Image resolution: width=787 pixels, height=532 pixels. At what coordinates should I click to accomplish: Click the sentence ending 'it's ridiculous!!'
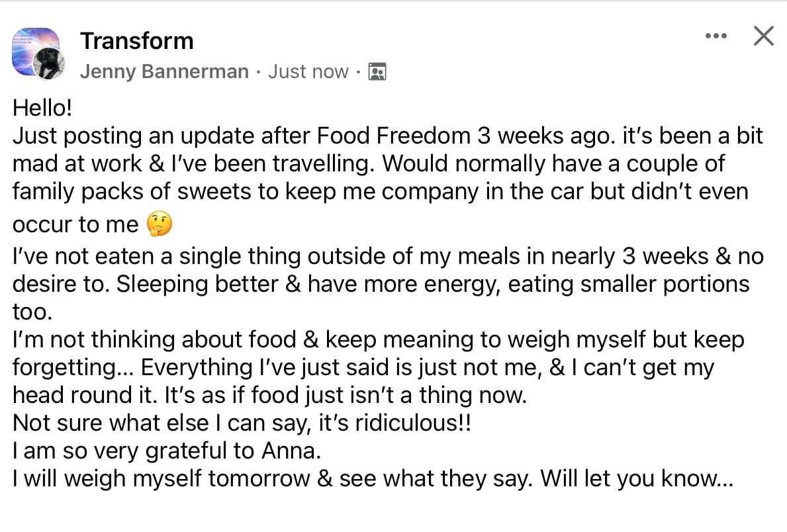click(242, 423)
